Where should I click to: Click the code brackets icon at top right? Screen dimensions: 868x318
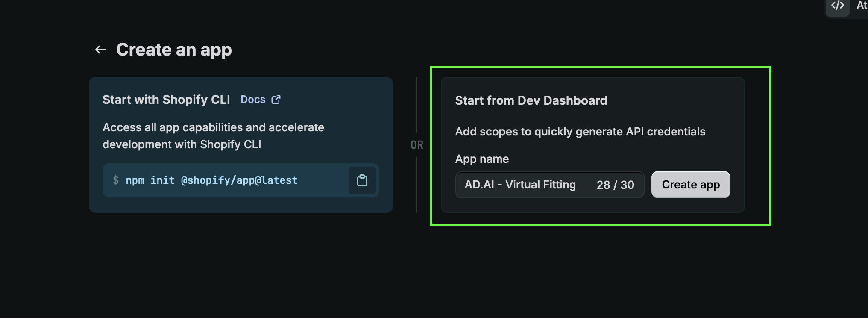pos(838,6)
